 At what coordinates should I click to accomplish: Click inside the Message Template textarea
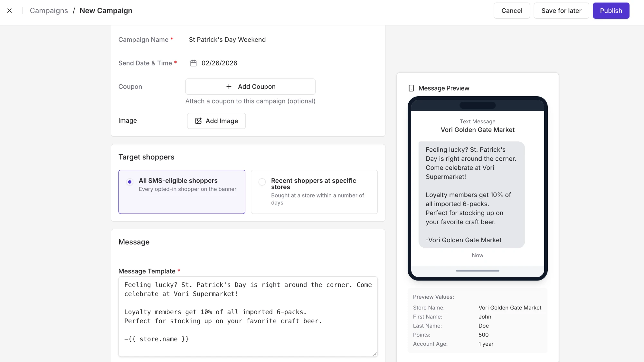248,316
